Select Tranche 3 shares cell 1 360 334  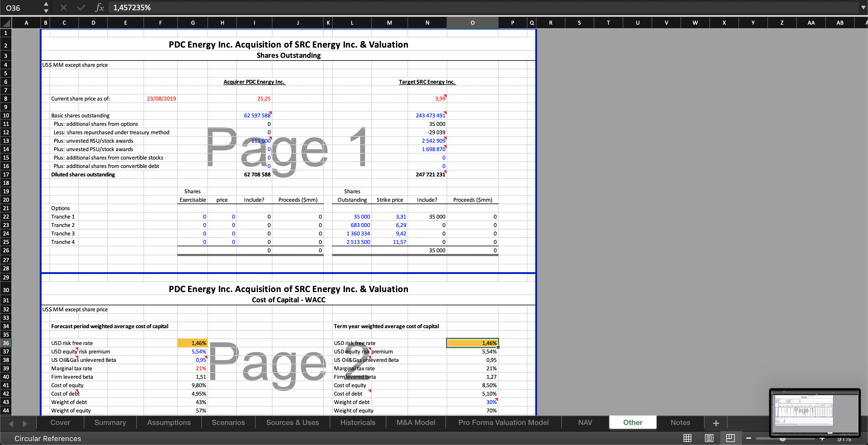352,233
